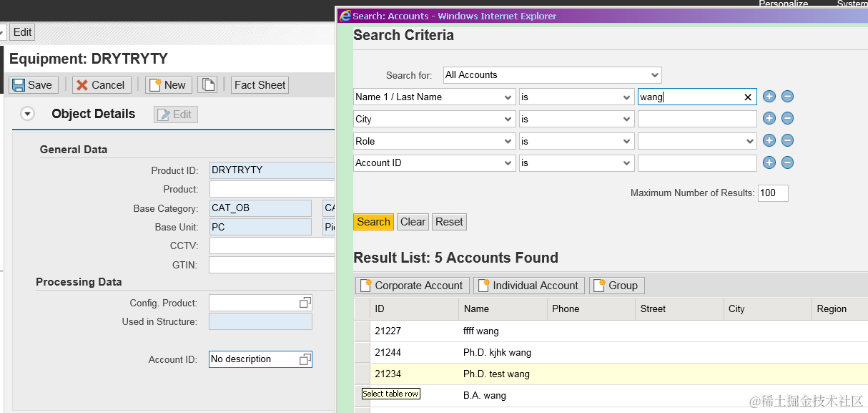Add criteria line after Name row
Viewport: 868px width, 413px height.
pos(769,97)
